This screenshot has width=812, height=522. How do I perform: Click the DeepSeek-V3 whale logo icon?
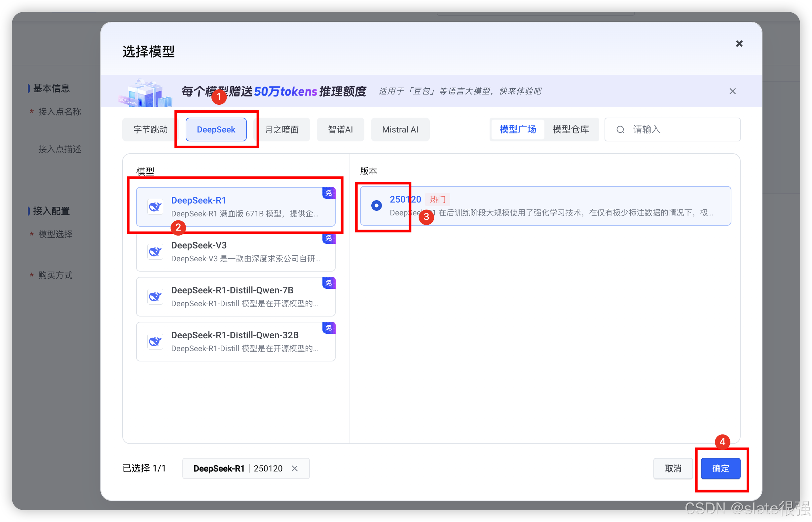[155, 251]
